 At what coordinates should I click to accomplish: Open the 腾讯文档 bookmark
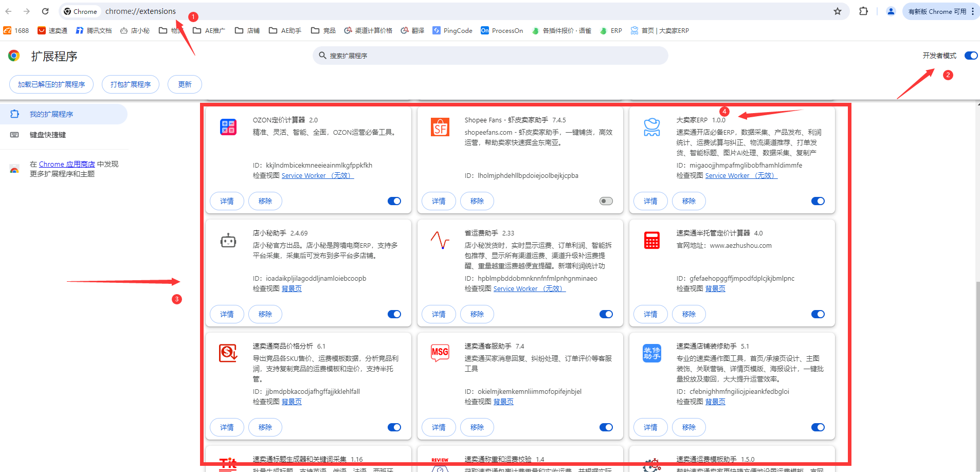(94, 31)
